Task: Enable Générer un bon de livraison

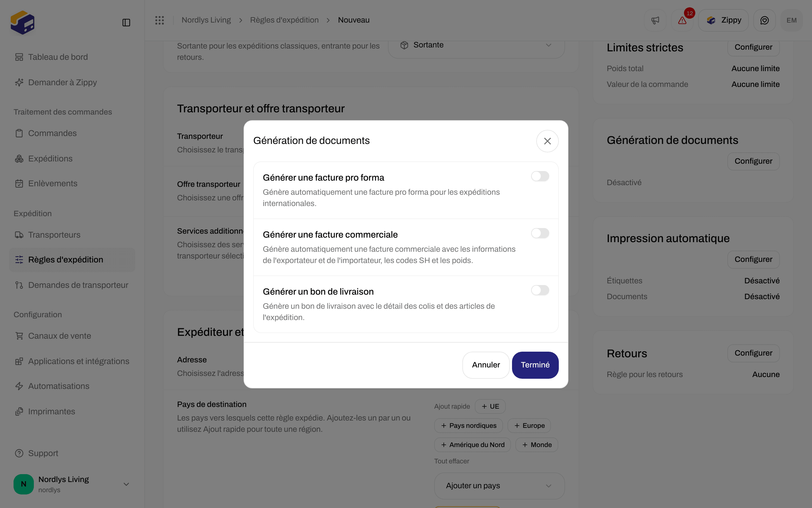Action: click(x=540, y=290)
